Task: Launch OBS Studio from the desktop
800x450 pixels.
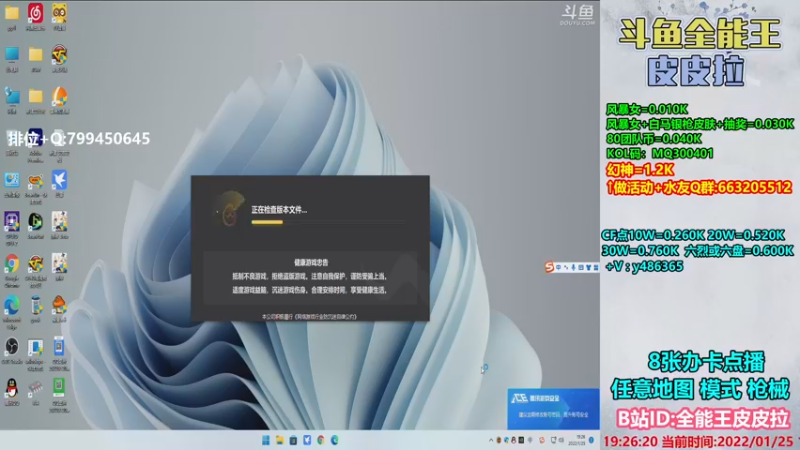Action: tap(12, 348)
